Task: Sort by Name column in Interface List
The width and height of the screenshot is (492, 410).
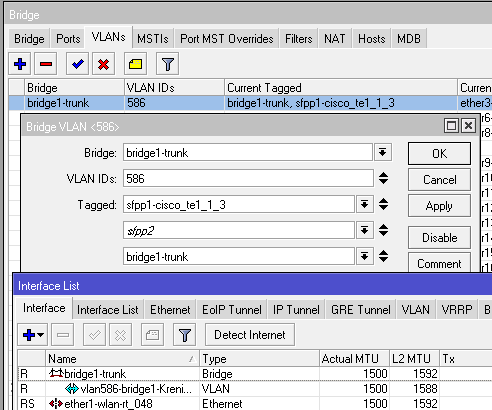Action: tap(122, 359)
